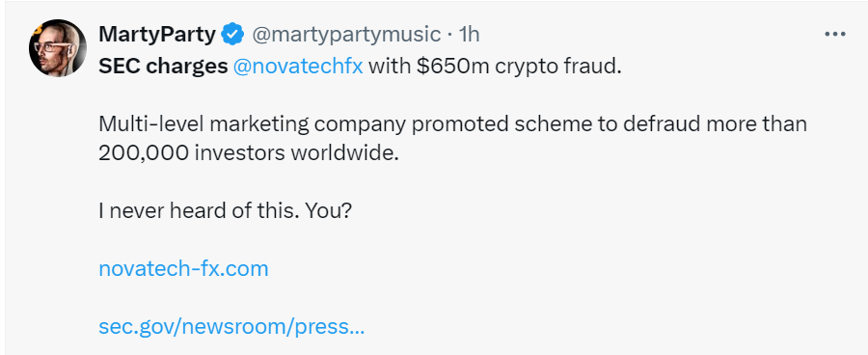Click the MartyParty display name
The width and height of the screenshot is (868, 355).
point(157,35)
